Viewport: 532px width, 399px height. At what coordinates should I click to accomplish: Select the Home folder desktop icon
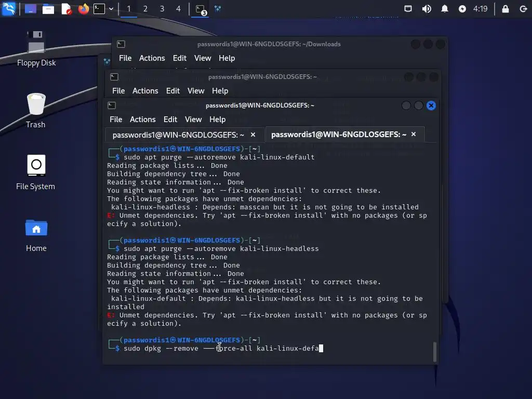pyautogui.click(x=36, y=235)
